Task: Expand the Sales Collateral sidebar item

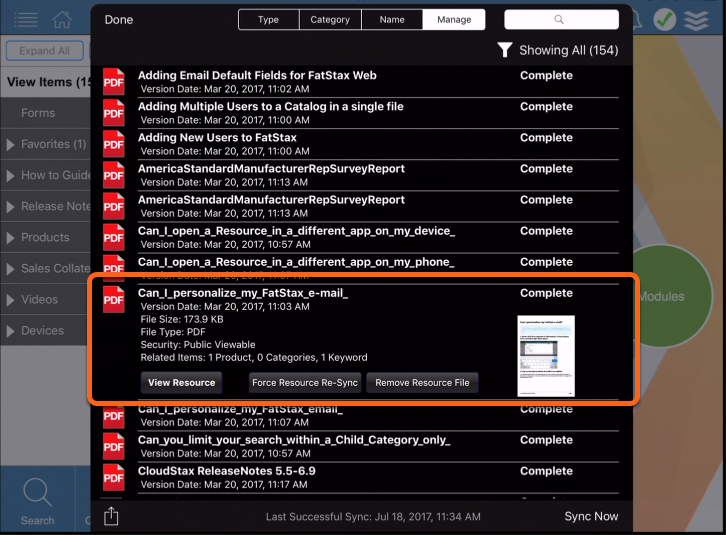Action: 46,268
